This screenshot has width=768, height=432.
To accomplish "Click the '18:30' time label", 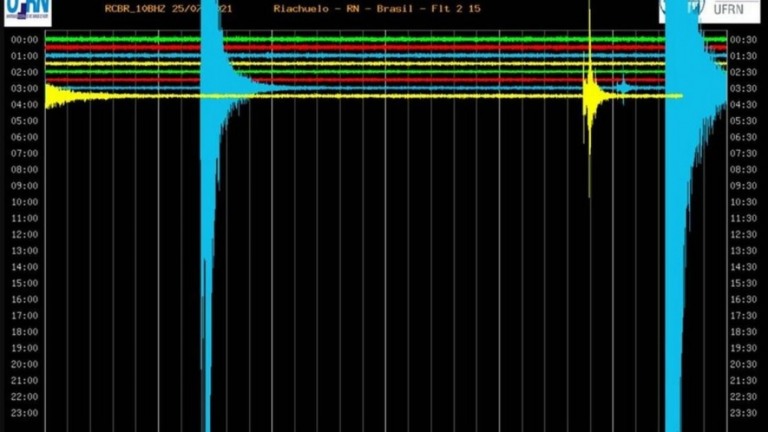I will point(744,332).
